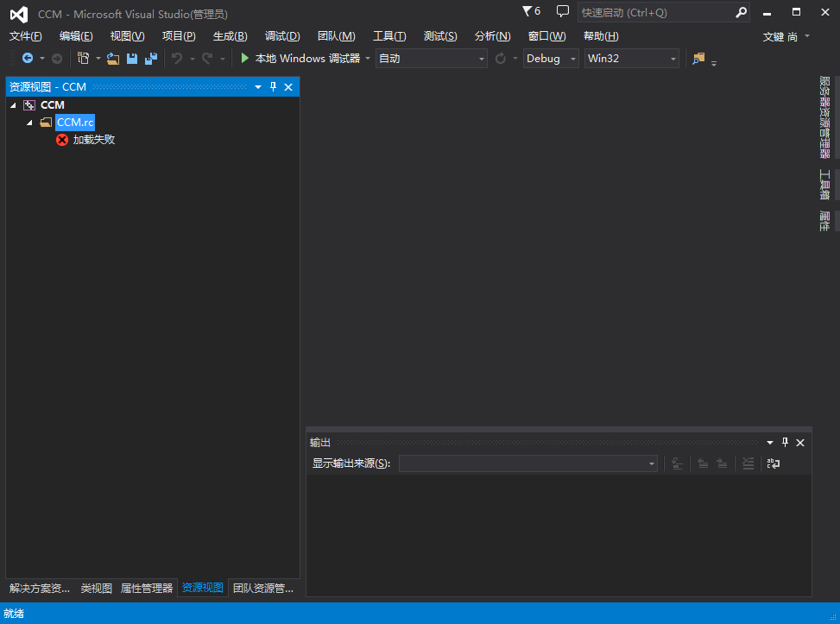Image resolution: width=840 pixels, height=624 pixels.
Task: Switch to the 类视图 tab
Action: pyautogui.click(x=97, y=588)
